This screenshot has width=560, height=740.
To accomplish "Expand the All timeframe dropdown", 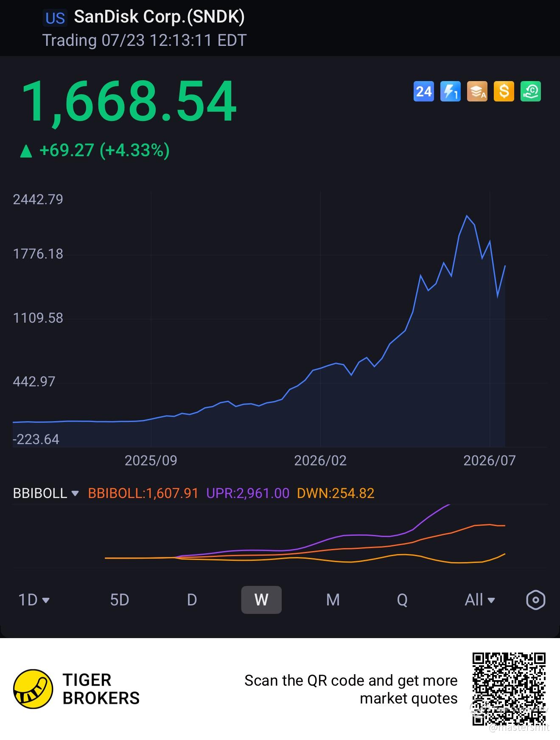I will point(480,600).
